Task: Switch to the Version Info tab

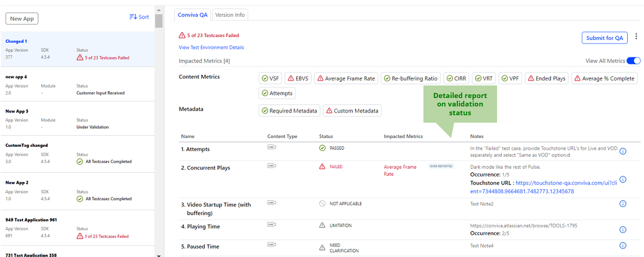Action: point(230,15)
